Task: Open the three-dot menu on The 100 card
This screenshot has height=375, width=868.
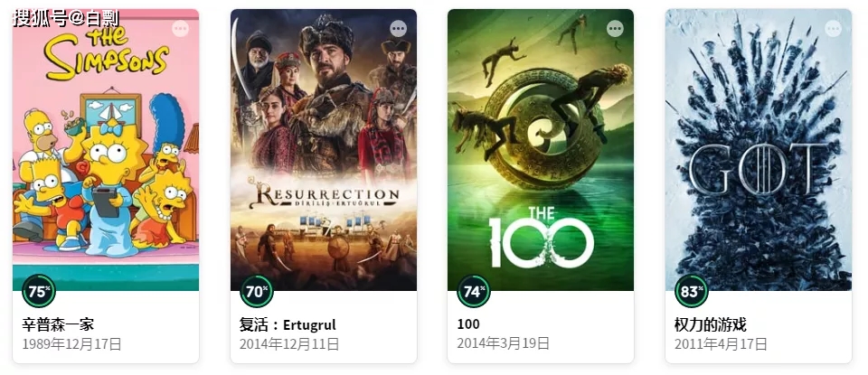Action: pyautogui.click(x=615, y=28)
